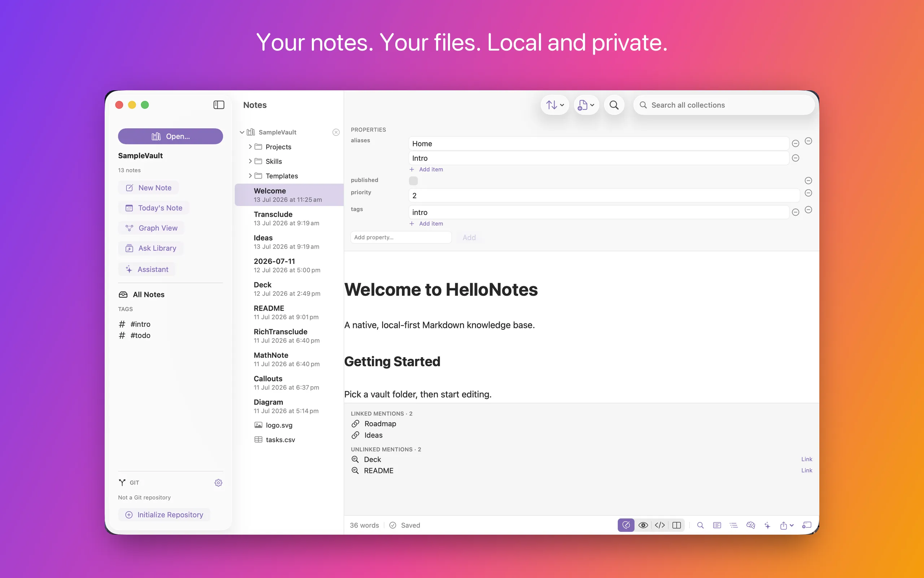Screen dimensions: 924x578
Task: Switch to preview mode eye icon
Action: (643, 525)
